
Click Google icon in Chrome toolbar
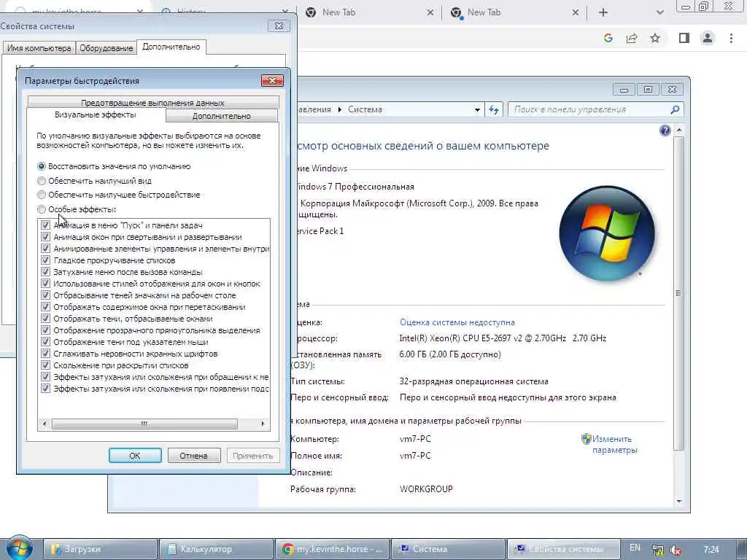pyautogui.click(x=608, y=38)
